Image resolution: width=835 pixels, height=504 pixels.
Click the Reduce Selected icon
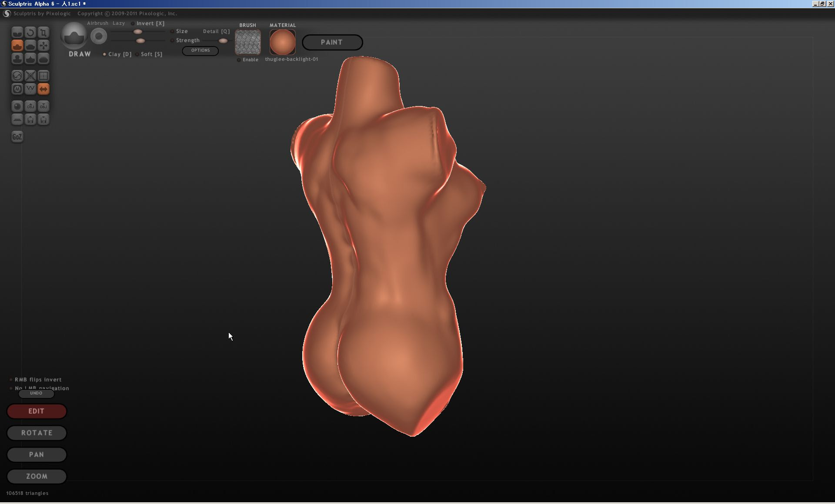click(x=30, y=76)
